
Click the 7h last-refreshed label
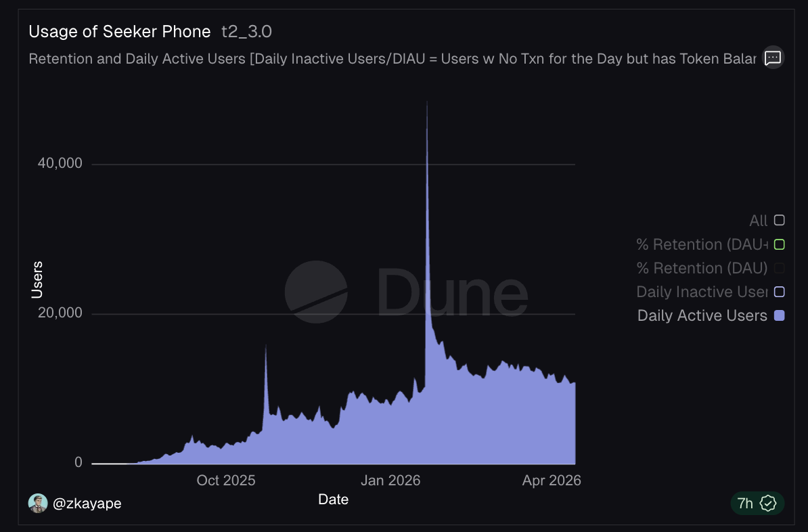(x=745, y=503)
